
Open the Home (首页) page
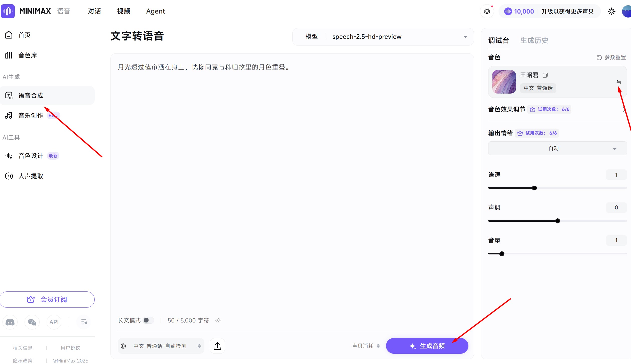(25, 35)
